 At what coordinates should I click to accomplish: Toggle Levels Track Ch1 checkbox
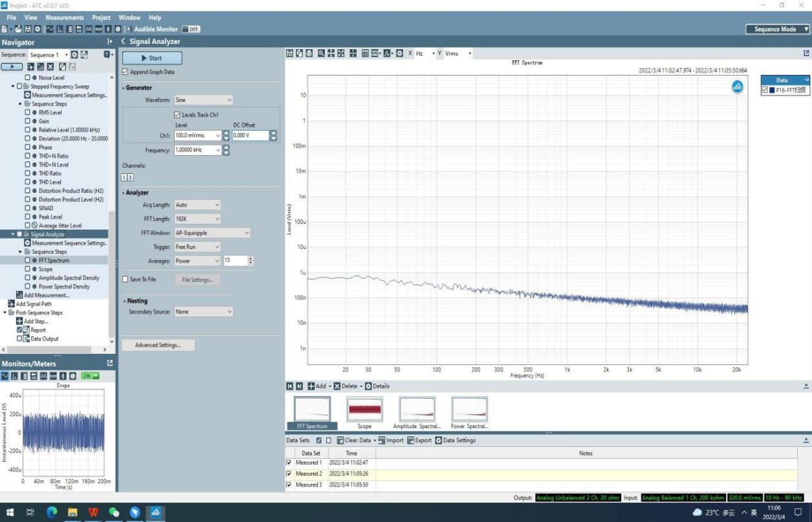(x=177, y=115)
